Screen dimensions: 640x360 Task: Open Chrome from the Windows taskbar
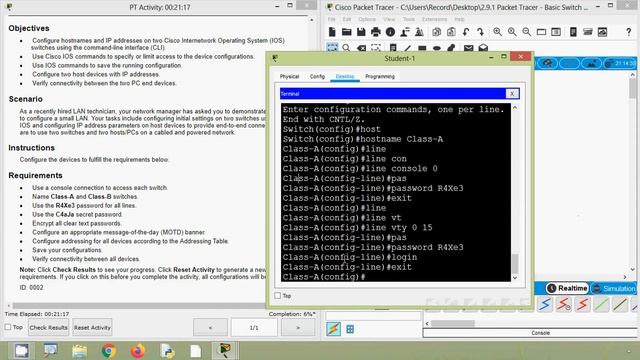(x=109, y=351)
